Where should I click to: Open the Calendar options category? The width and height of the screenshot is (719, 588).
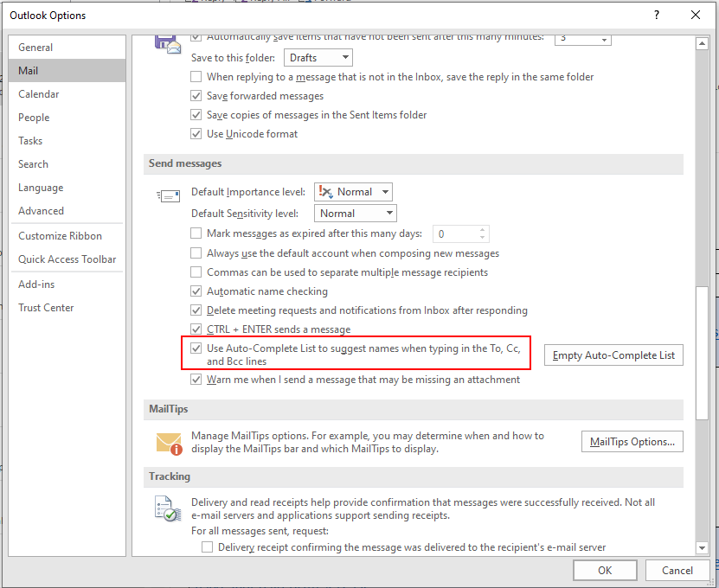point(67,94)
